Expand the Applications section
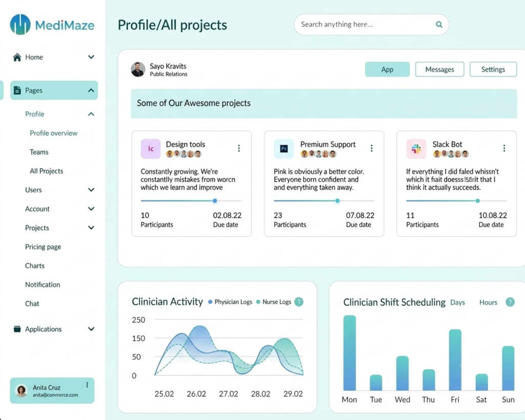525x420 pixels. point(91,329)
